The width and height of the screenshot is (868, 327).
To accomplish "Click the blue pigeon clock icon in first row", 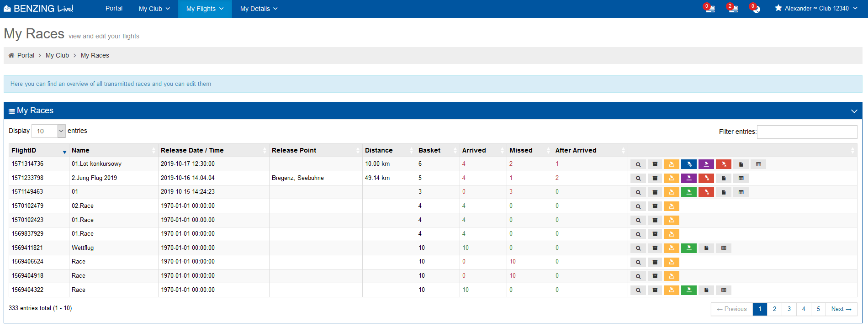I will pyautogui.click(x=689, y=164).
